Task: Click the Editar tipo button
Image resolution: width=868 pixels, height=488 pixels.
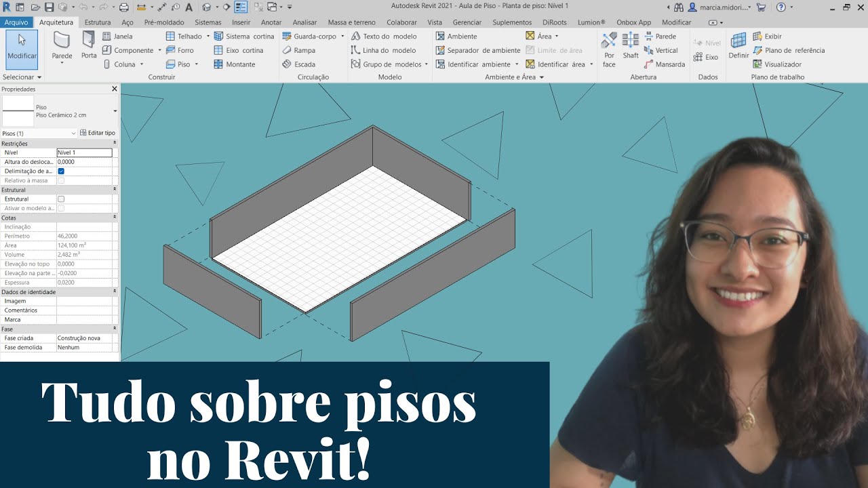Action: (x=98, y=133)
